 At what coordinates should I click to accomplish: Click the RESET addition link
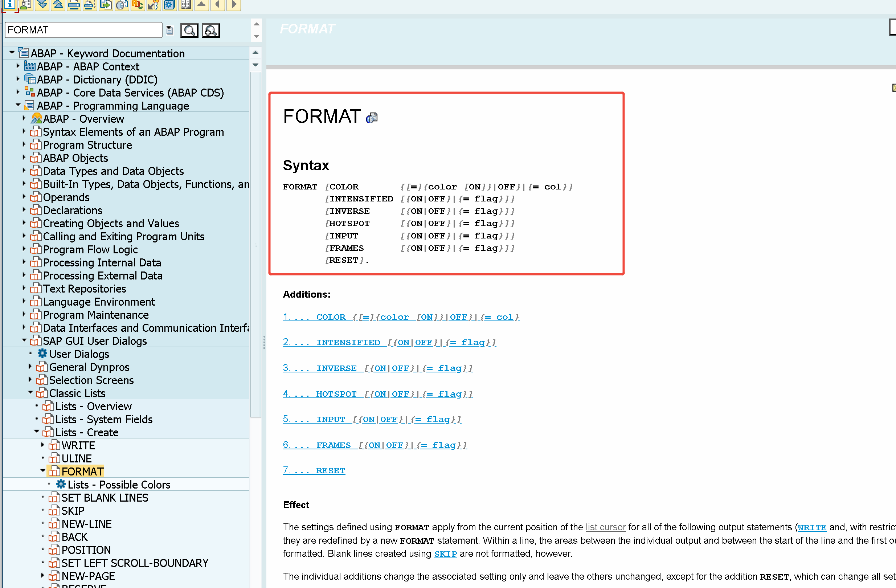coord(330,470)
